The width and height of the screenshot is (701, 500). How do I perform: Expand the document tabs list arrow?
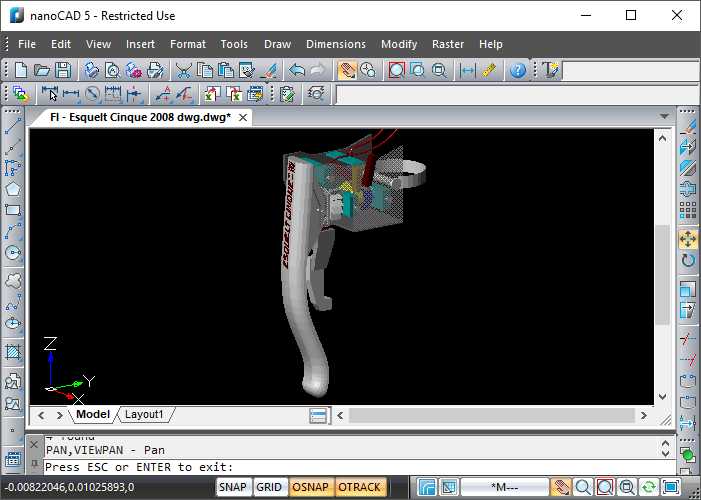pos(664,117)
